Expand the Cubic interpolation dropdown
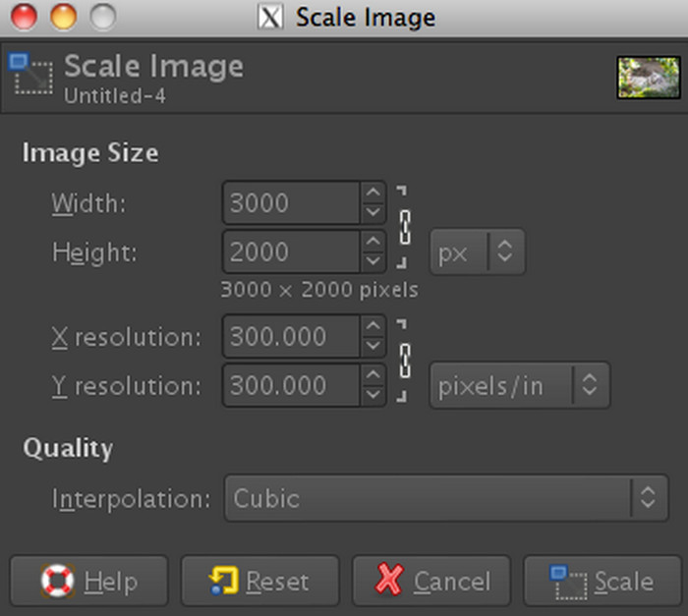 [x=445, y=498]
